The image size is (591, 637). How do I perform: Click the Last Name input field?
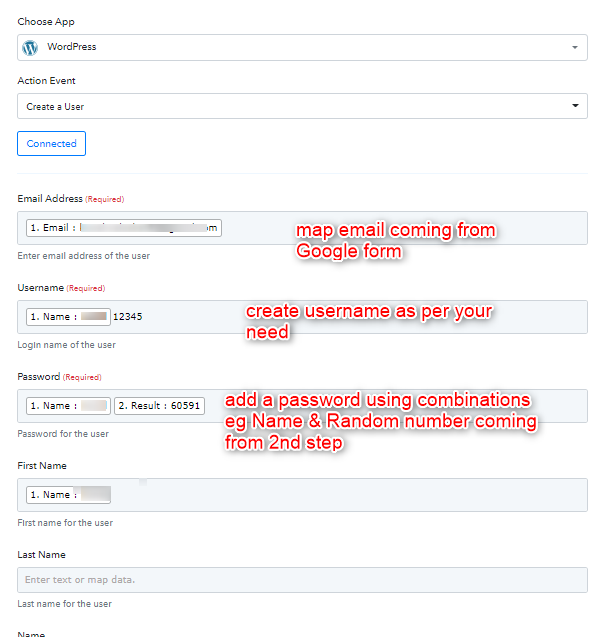tap(302, 580)
